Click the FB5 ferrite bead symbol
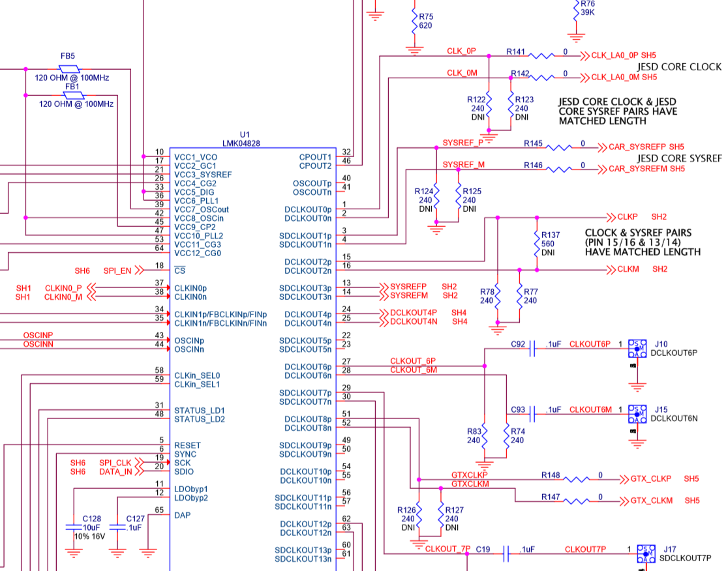 [x=68, y=69]
